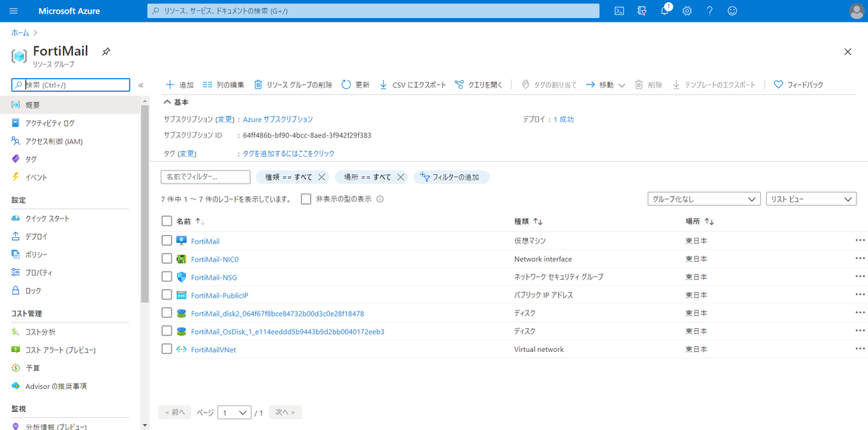Click タグ (変更) link
Viewport: 868px width, 430px height.
click(187, 154)
